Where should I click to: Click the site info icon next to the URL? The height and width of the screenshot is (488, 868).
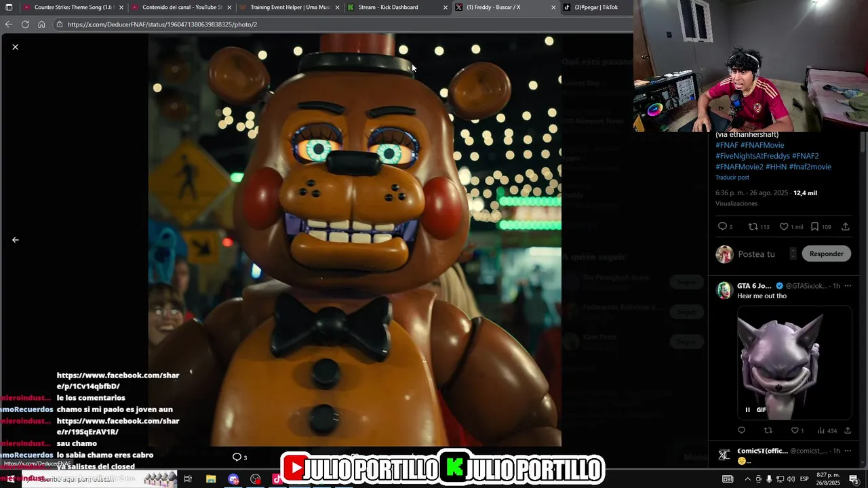pyautogui.click(x=60, y=24)
